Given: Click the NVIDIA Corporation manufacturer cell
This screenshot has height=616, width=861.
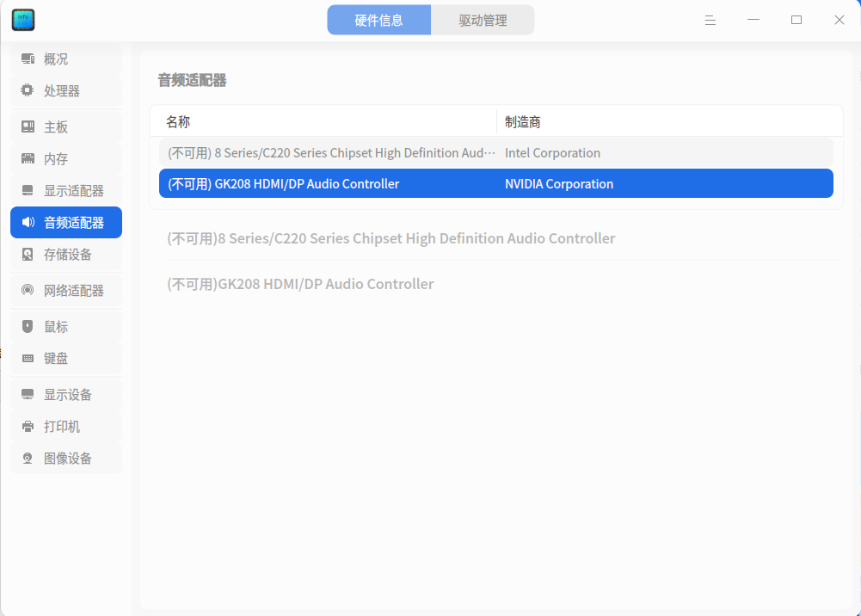Looking at the screenshot, I should 559,184.
